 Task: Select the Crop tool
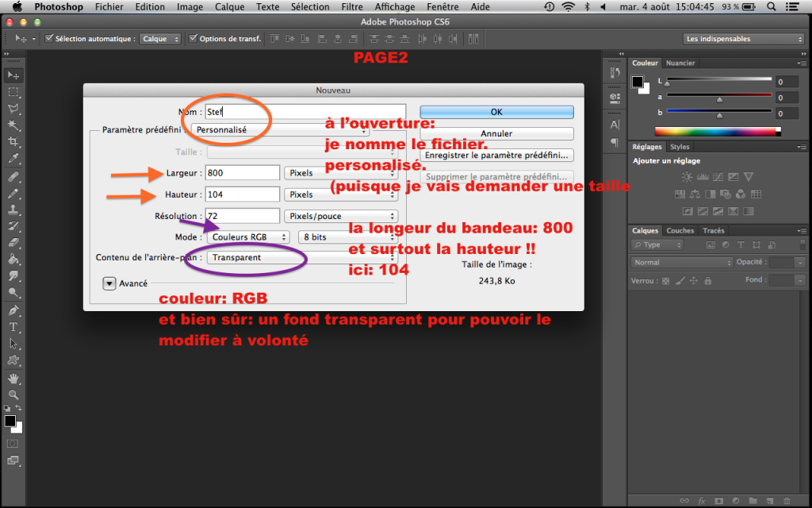pyautogui.click(x=13, y=141)
